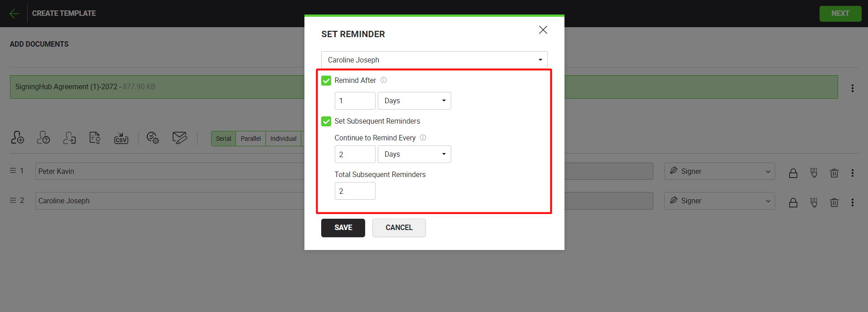Screen dimensions: 868x312
Task: Open three-dot menu for SigningHub Agreement document
Action: (x=852, y=88)
